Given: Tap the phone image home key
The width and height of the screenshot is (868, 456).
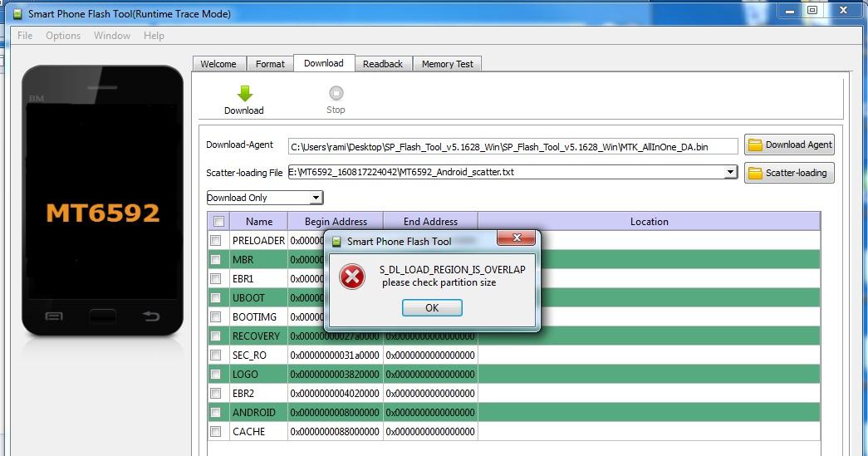Looking at the screenshot, I should click(x=103, y=316).
